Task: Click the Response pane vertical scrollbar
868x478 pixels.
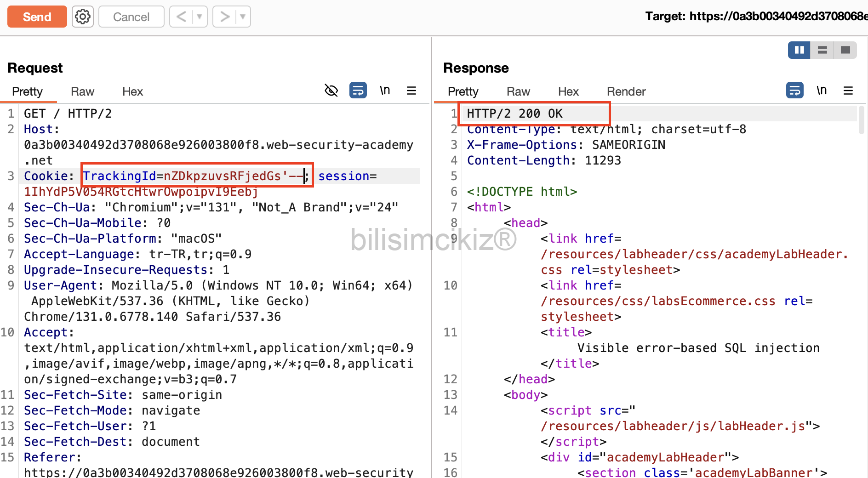Action: pos(862,120)
